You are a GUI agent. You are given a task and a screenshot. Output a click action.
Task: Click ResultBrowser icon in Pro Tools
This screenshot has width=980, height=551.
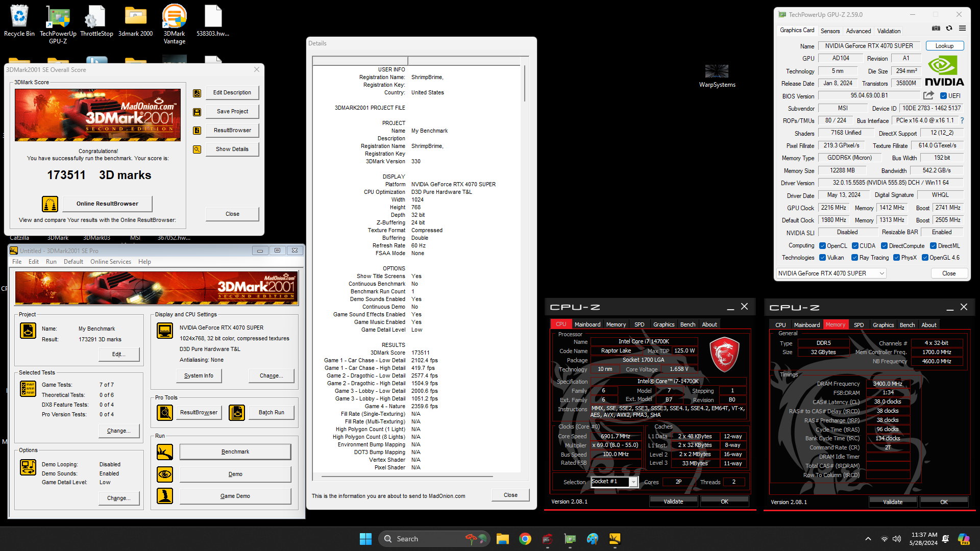tap(165, 412)
